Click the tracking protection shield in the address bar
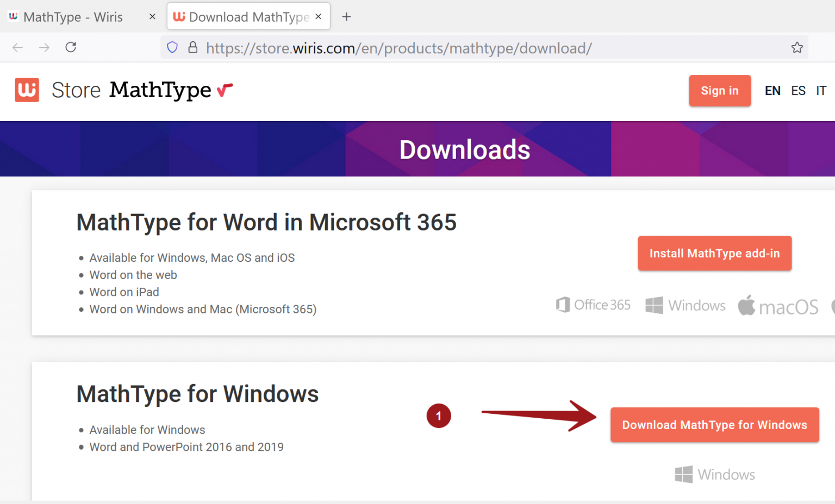 pos(172,48)
